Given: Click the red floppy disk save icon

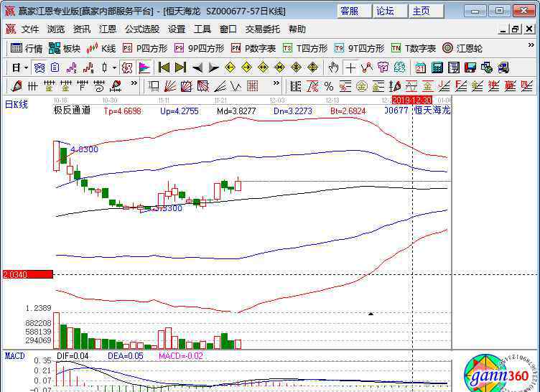Looking at the screenshot, I should click(x=470, y=67).
